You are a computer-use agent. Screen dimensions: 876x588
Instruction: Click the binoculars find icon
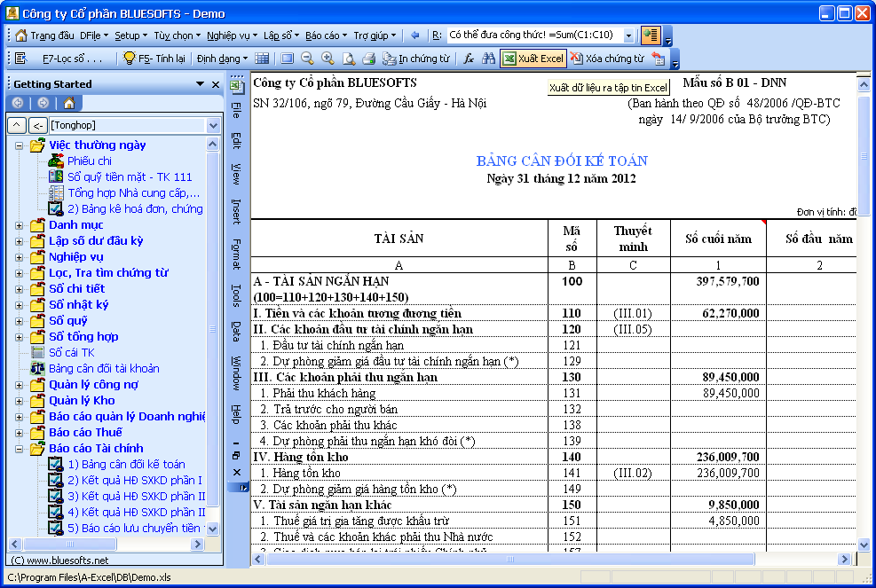pos(487,59)
